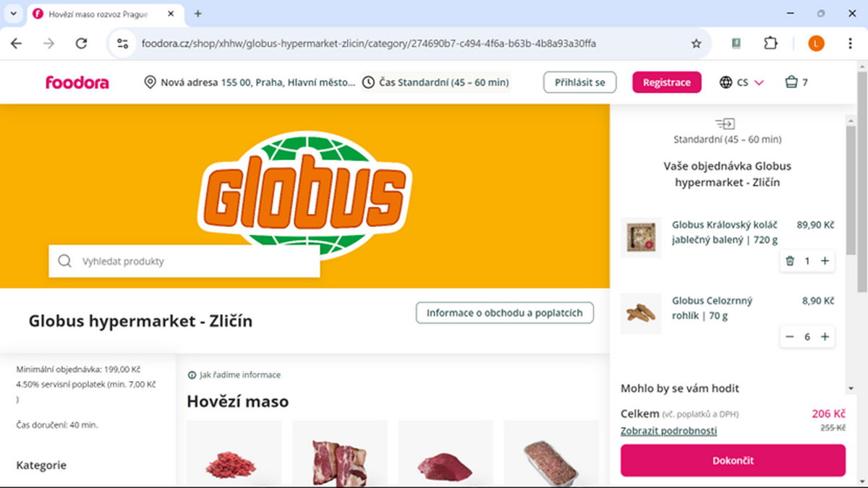Collapse the cart panel arrow icon
Image resolution: width=868 pixels, height=488 pixels.
pyautogui.click(x=726, y=124)
